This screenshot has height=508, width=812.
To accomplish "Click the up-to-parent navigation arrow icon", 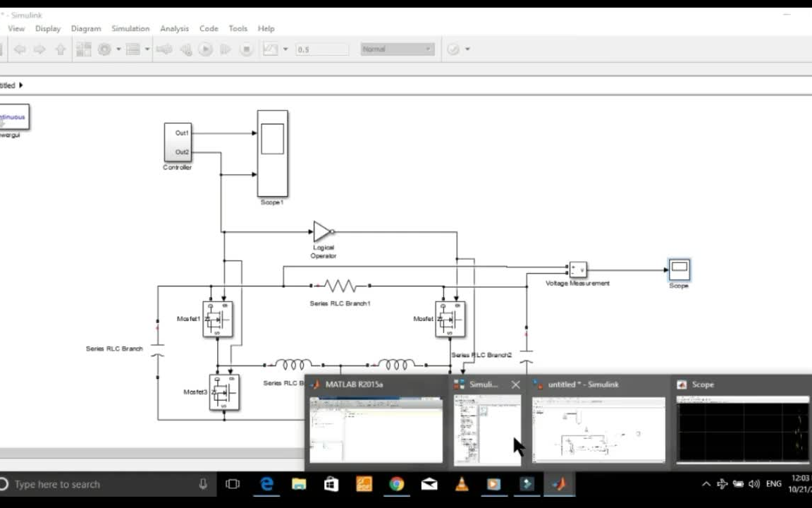I will pos(60,49).
